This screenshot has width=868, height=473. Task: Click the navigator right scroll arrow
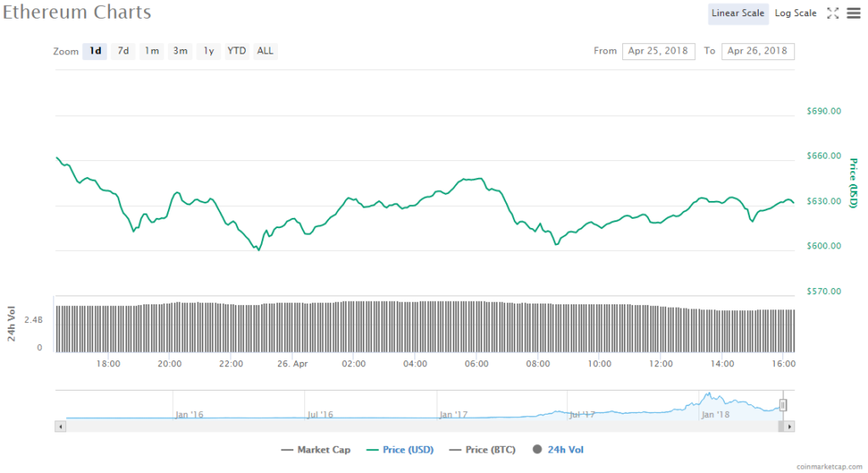[x=790, y=427]
